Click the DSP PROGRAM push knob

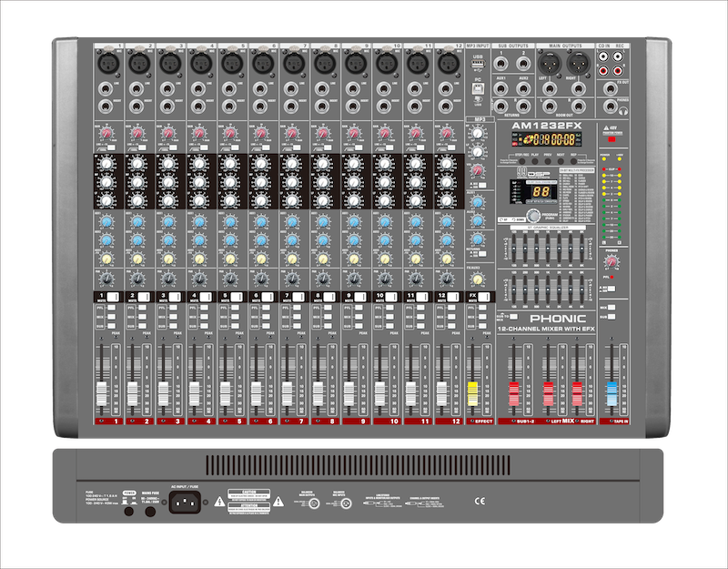click(x=533, y=216)
